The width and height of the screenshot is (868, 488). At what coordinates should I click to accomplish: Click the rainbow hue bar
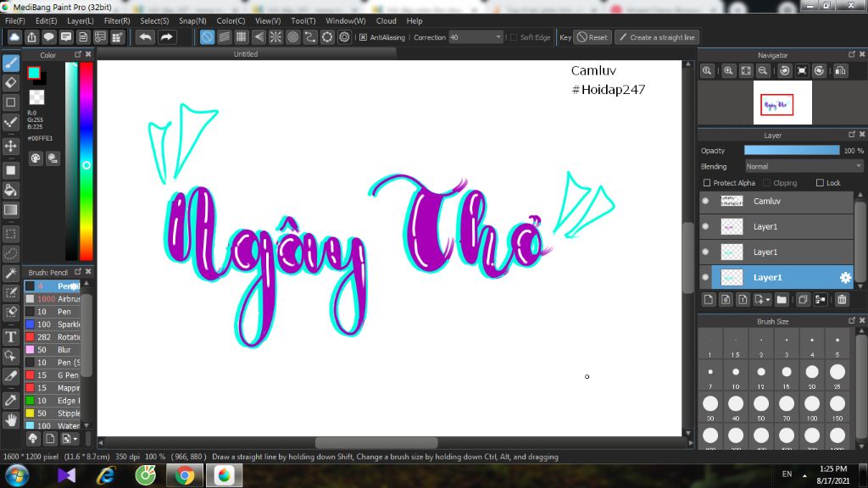pos(86,161)
